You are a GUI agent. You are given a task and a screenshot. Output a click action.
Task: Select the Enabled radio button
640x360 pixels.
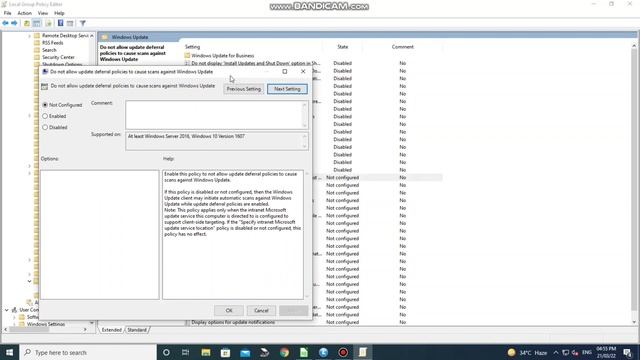coord(45,116)
